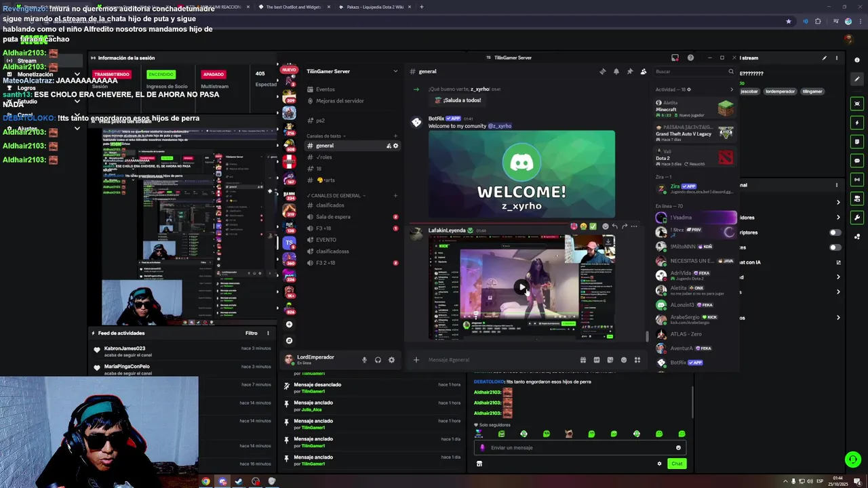
Task: Toggle second switch in dashboard panel
Action: coord(835,247)
